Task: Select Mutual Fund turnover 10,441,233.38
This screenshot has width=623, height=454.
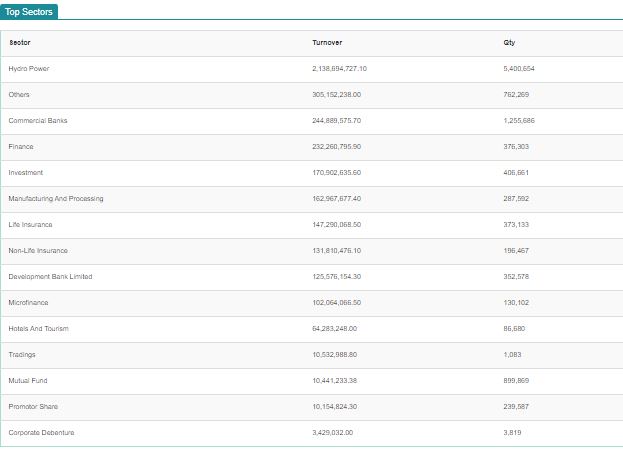Action: pos(335,381)
